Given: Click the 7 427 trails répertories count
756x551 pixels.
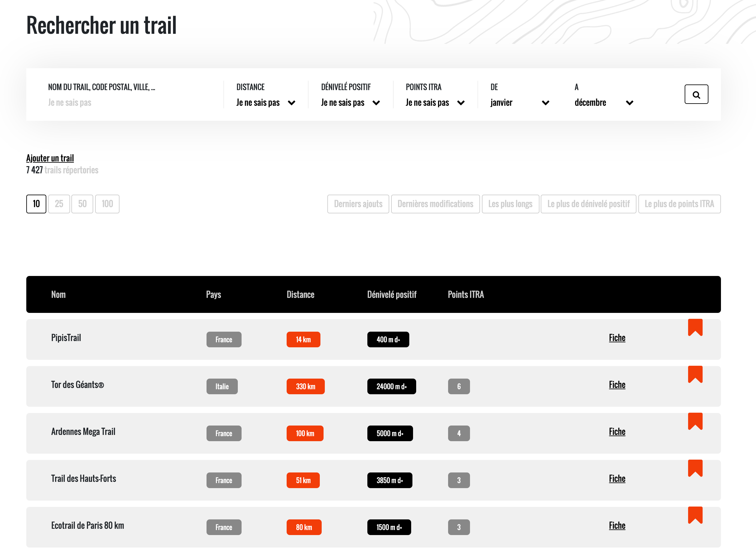Looking at the screenshot, I should click(x=62, y=170).
